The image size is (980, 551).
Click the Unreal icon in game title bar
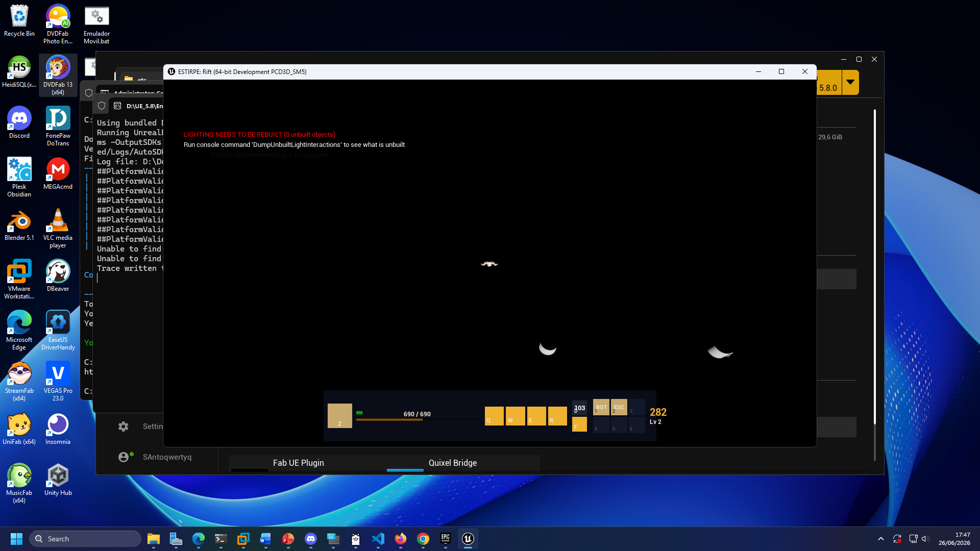point(171,72)
